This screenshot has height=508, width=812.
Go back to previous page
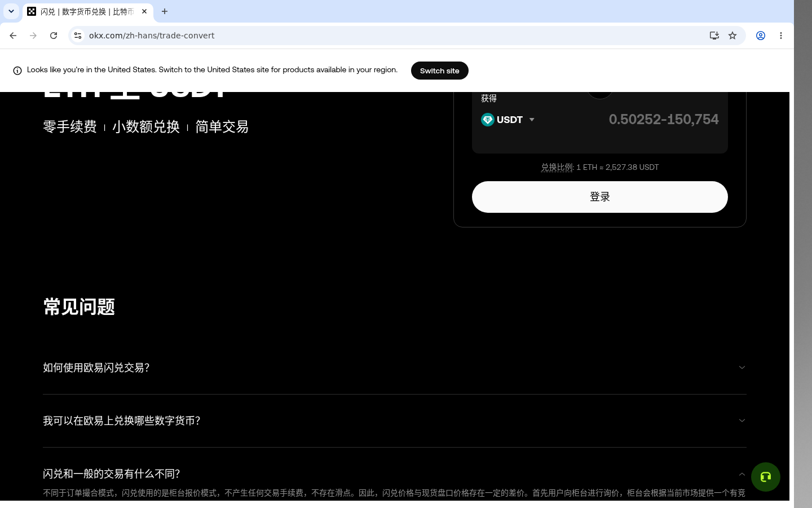[x=13, y=36]
